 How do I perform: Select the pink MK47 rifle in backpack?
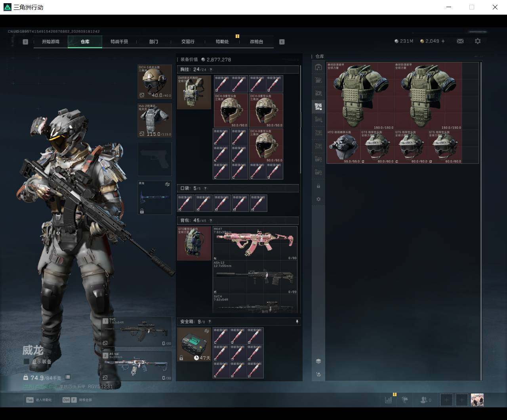[255, 243]
